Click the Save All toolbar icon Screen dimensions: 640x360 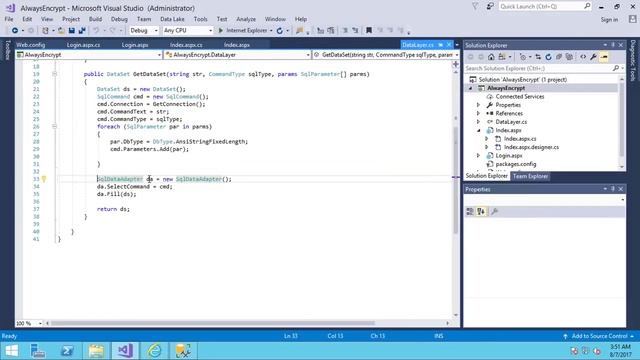point(82,31)
